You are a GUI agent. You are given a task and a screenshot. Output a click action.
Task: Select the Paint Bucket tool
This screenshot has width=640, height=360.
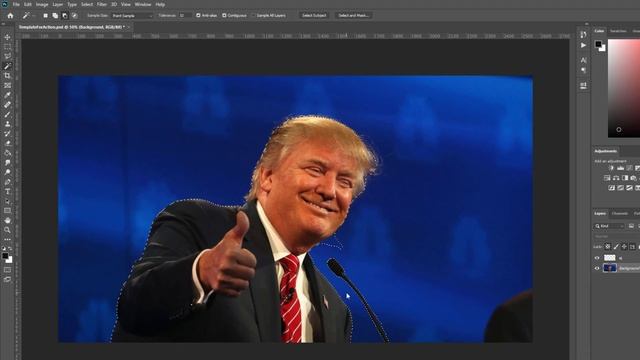tap(7, 153)
